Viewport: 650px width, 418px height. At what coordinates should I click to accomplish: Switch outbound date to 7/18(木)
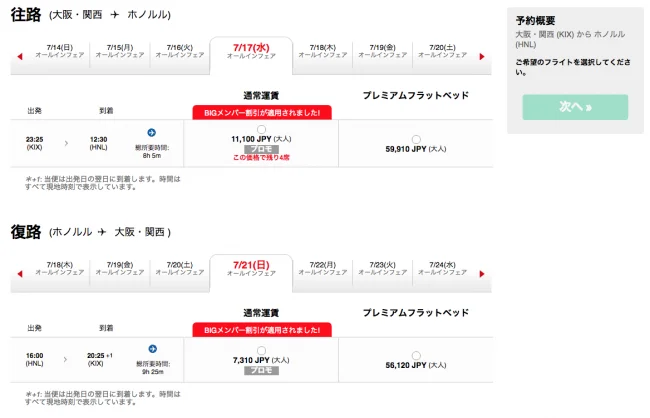click(322, 51)
